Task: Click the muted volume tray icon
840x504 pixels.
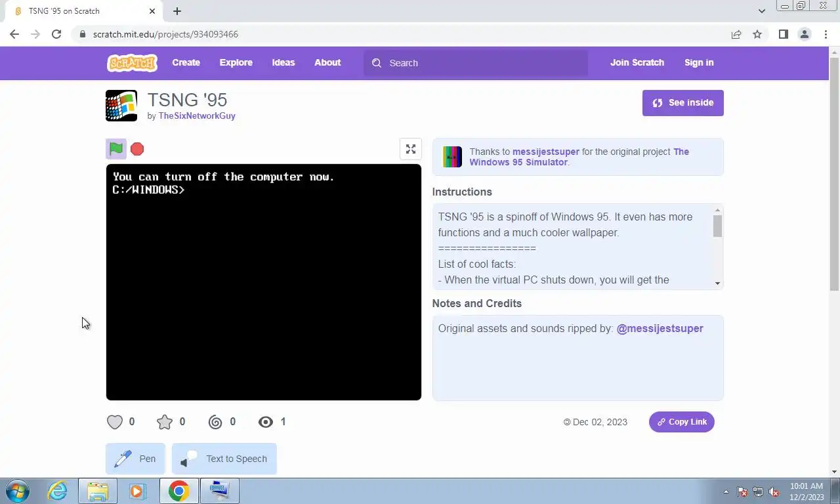Action: 774,492
